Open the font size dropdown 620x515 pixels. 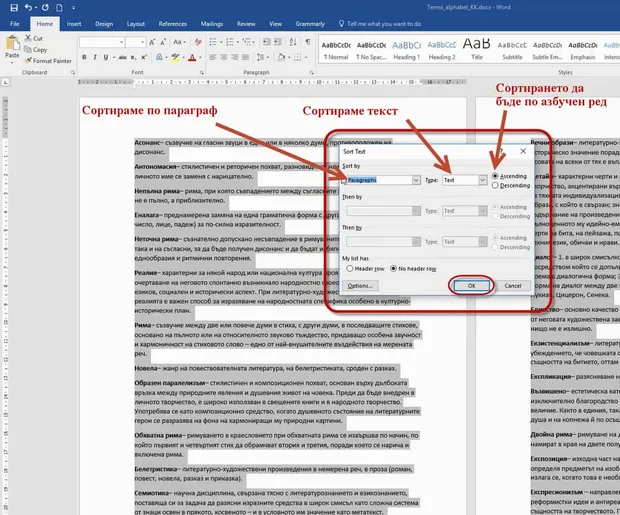pyautogui.click(x=142, y=42)
